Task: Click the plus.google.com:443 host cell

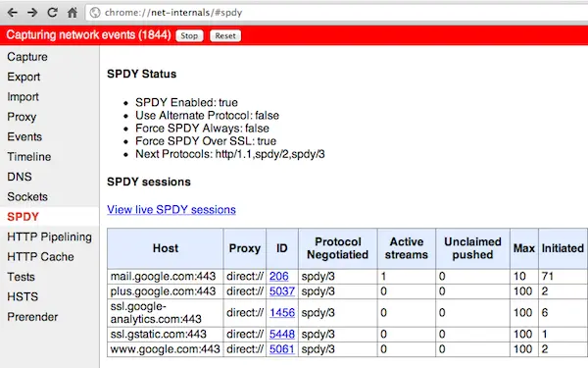Action: coord(166,291)
